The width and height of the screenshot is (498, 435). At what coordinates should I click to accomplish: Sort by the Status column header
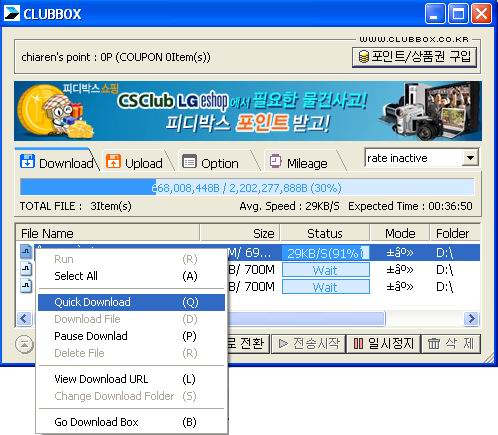[325, 233]
